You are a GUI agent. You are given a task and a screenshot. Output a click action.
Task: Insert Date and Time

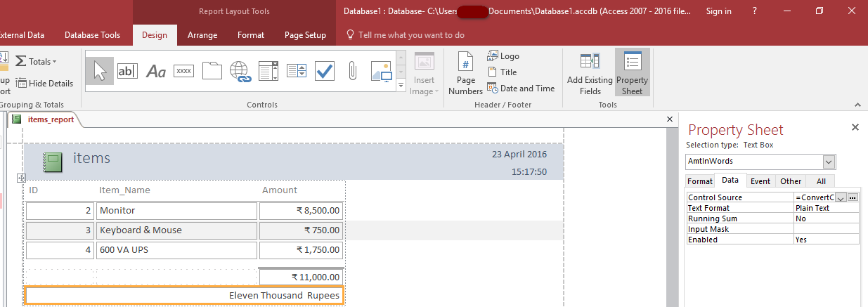[x=521, y=88]
